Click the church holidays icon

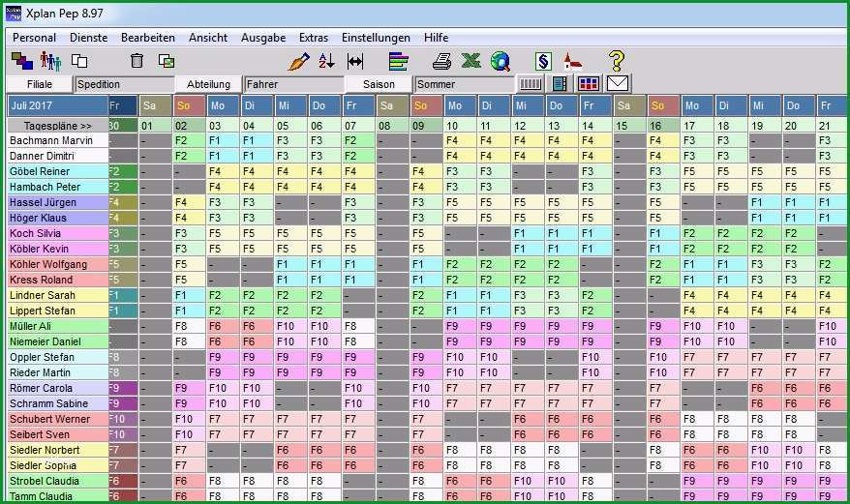coord(572,61)
